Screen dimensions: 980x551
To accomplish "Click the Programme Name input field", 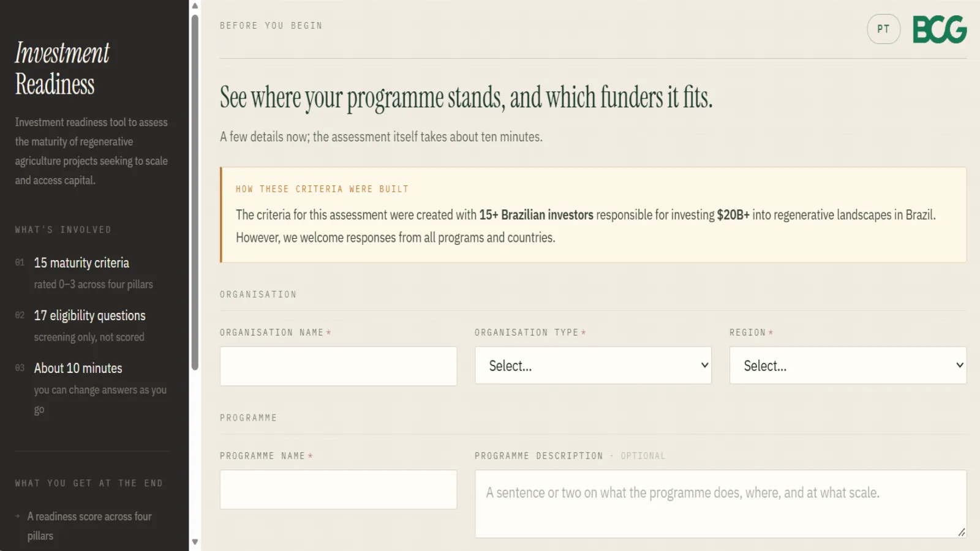I will [x=338, y=490].
